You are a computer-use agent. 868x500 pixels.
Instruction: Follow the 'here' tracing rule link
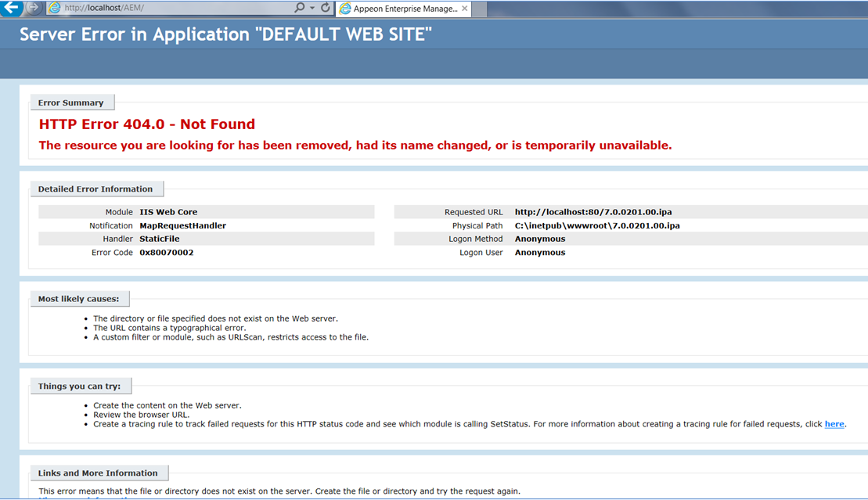[834, 424]
